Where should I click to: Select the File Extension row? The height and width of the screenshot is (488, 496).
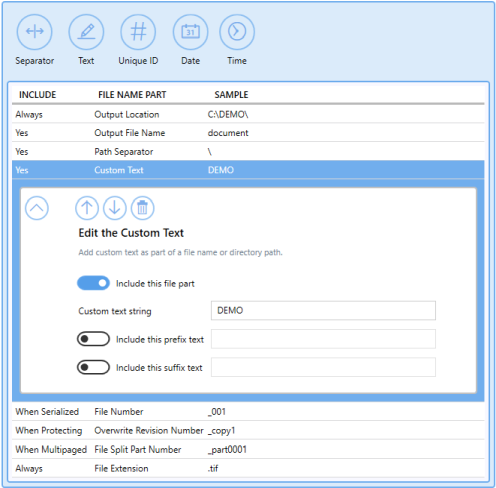248,468
